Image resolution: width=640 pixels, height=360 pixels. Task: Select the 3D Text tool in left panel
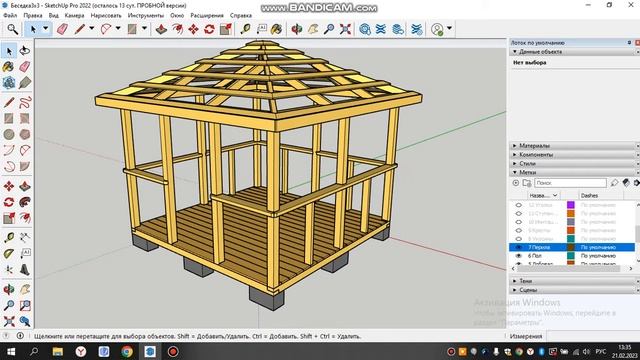point(25,269)
